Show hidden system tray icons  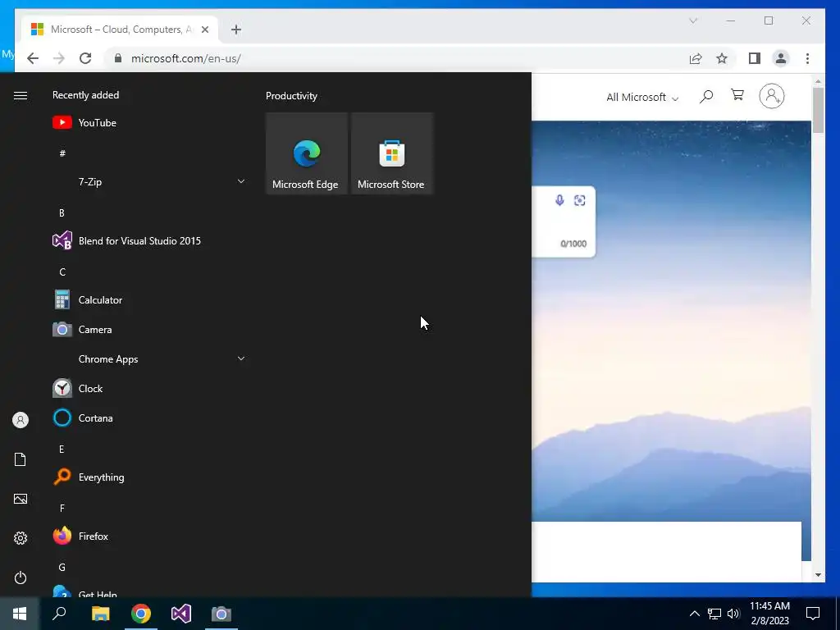pyautogui.click(x=694, y=614)
